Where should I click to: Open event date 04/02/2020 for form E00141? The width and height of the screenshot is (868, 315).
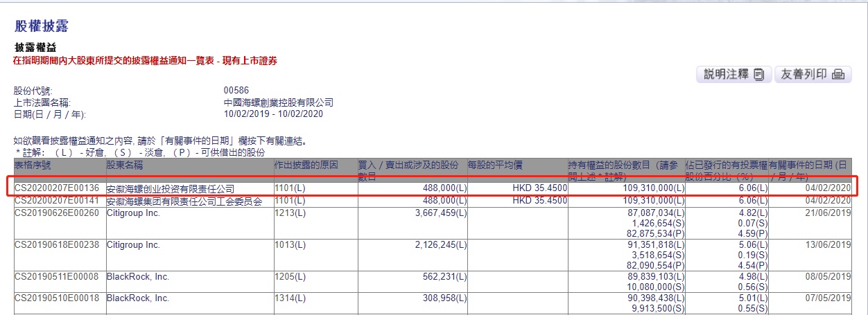(828, 201)
